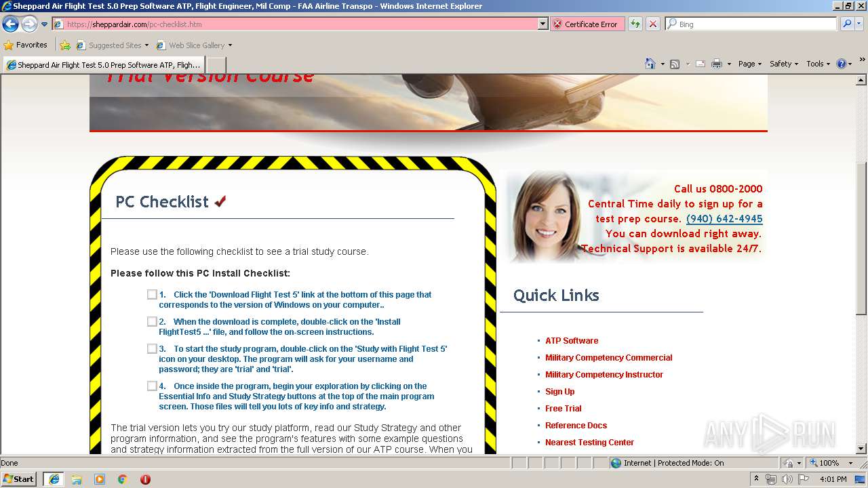Open the media player taskbar icon
Viewport: 868px width, 488px height.
(100, 479)
